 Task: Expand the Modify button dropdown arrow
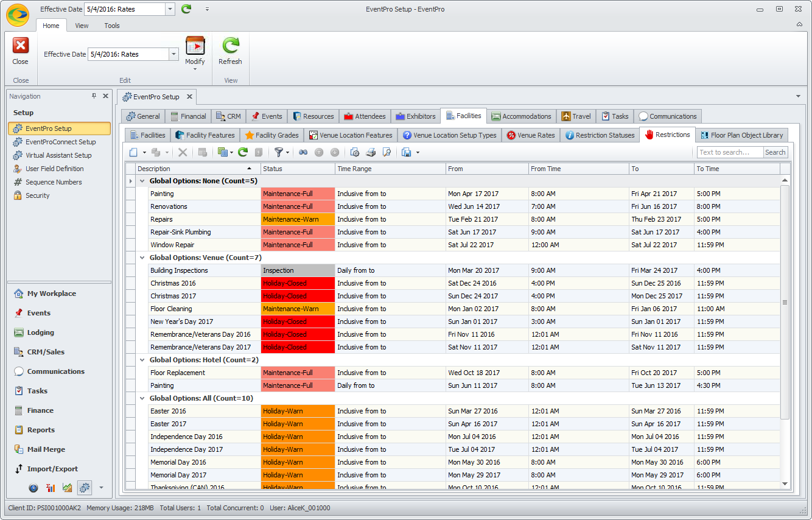[x=195, y=69]
